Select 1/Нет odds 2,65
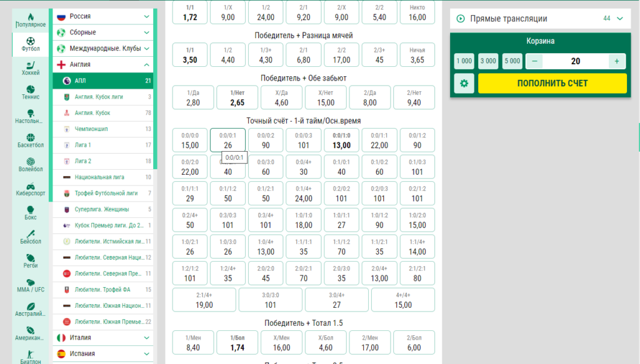 pos(237,97)
